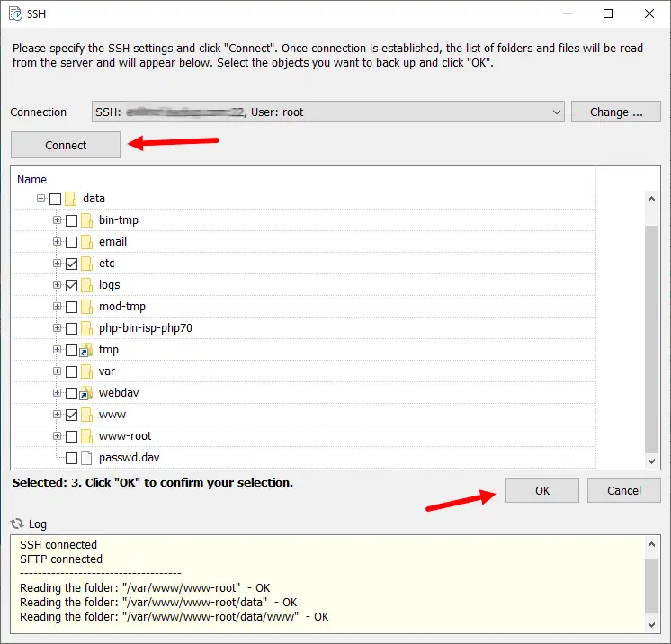The height and width of the screenshot is (644, 671).
Task: Expand the www folder
Action: (x=57, y=415)
